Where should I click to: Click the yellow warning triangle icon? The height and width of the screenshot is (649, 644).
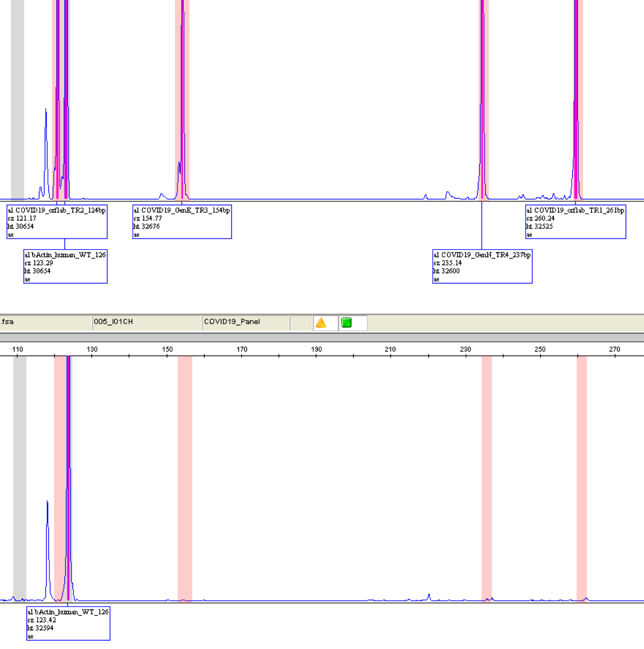[x=321, y=323]
